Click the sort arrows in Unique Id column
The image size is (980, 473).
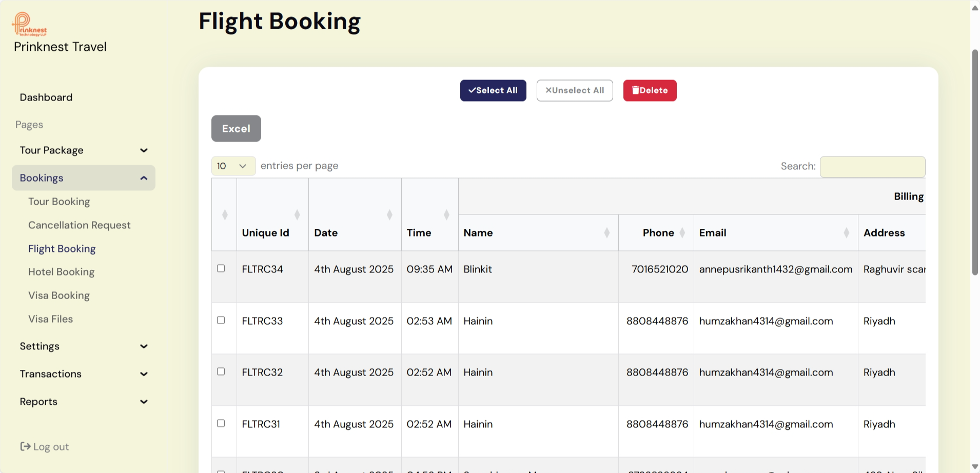point(297,215)
